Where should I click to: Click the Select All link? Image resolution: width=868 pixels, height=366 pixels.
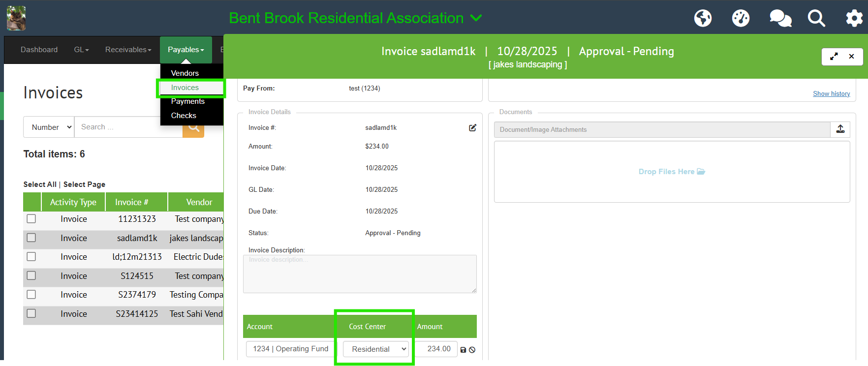coord(40,184)
